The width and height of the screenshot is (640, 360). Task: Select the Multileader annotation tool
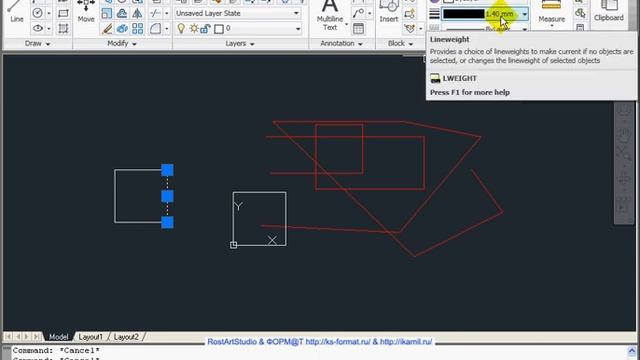point(358,13)
